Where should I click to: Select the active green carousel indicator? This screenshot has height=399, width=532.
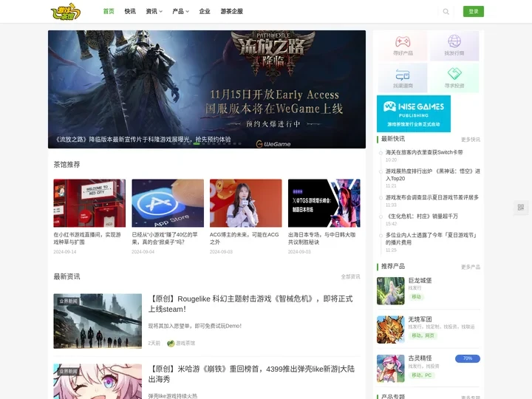197,143
